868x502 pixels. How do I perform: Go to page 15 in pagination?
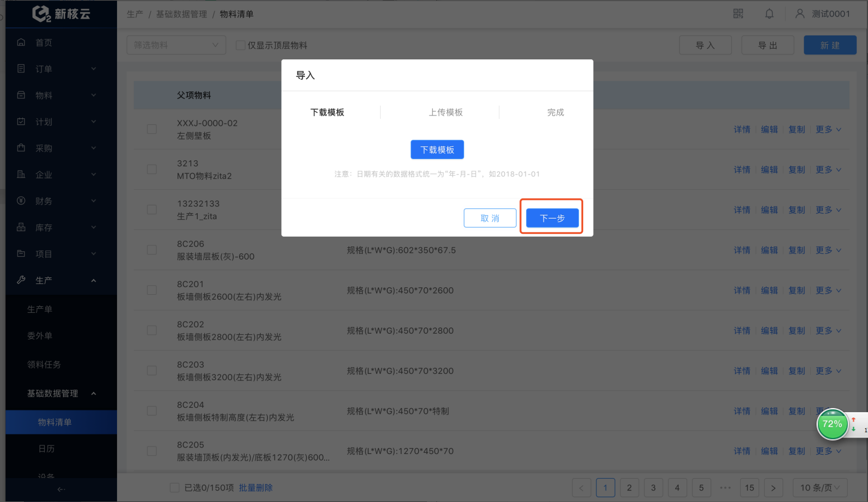(x=749, y=488)
